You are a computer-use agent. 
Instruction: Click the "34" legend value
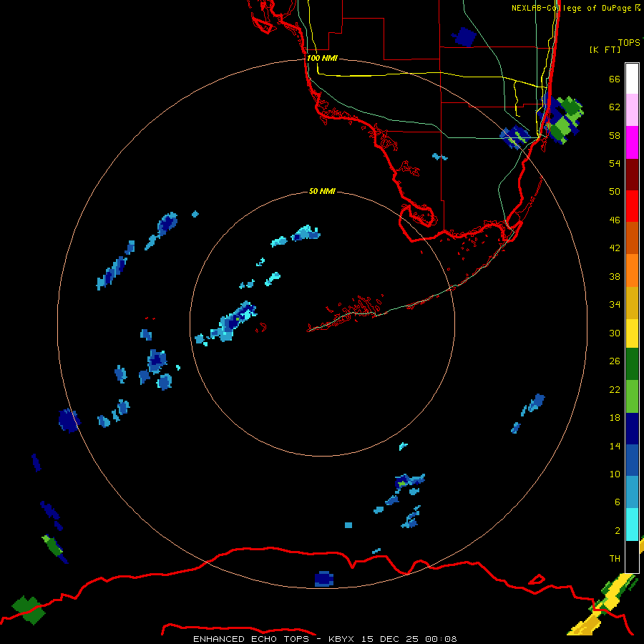tap(615, 305)
